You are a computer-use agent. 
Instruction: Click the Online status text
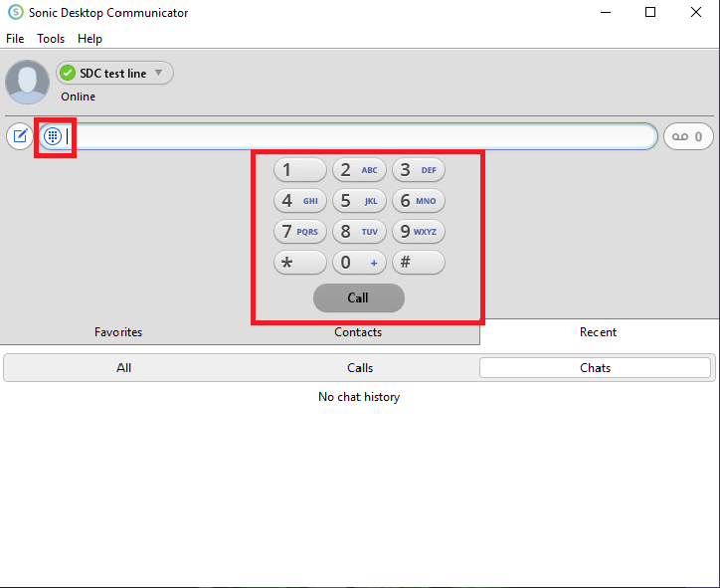[78, 97]
